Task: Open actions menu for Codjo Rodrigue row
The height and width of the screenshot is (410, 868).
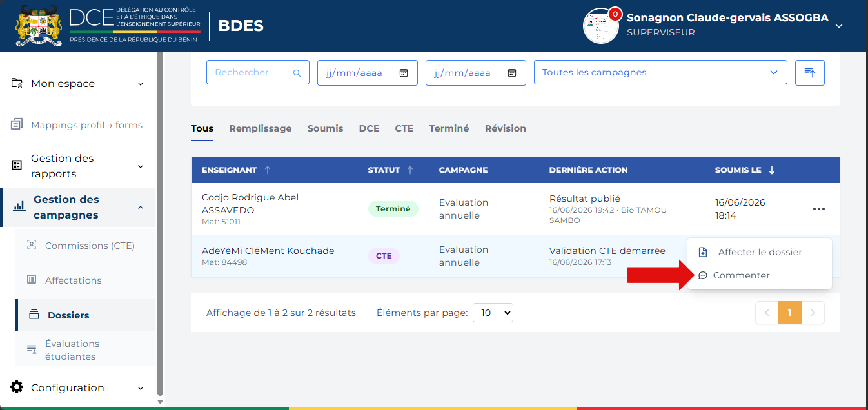Action: coord(819,209)
